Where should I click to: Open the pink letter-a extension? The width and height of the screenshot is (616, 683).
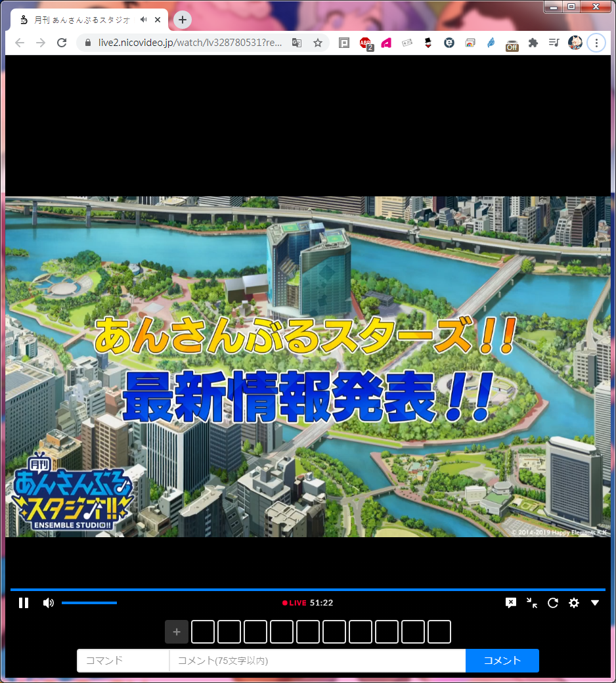pos(386,43)
